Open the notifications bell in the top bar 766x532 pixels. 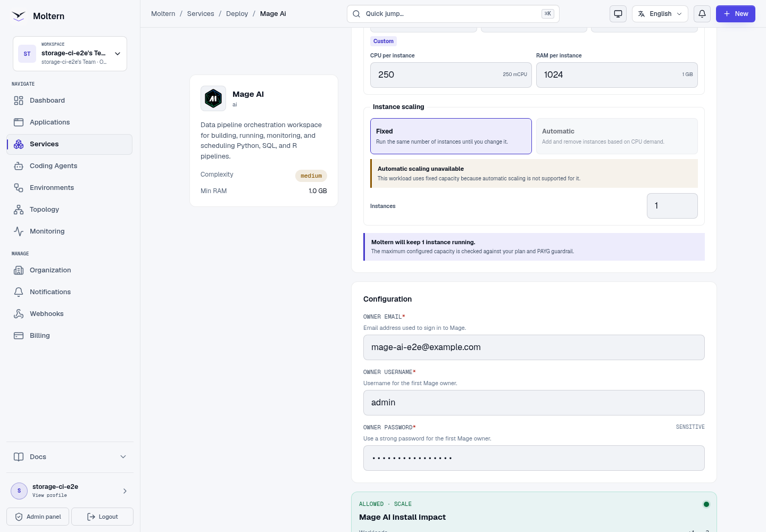(702, 14)
